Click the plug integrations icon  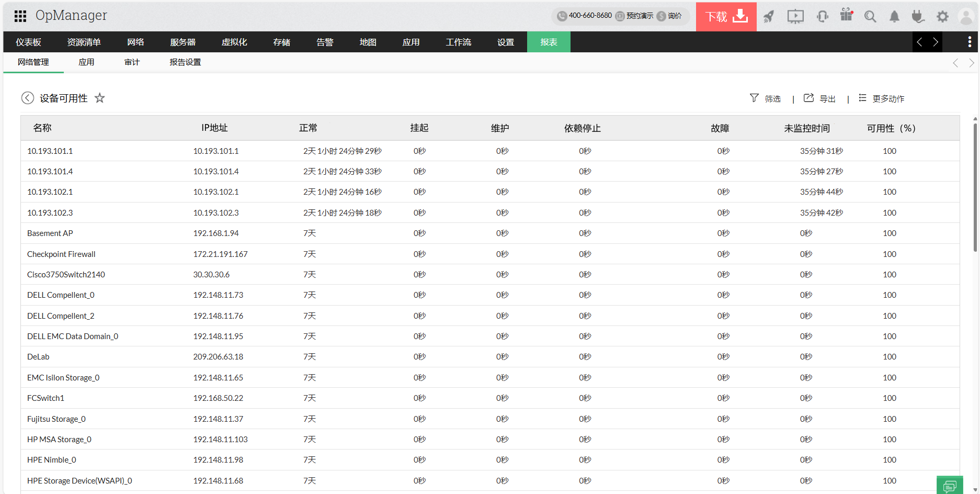(x=918, y=17)
